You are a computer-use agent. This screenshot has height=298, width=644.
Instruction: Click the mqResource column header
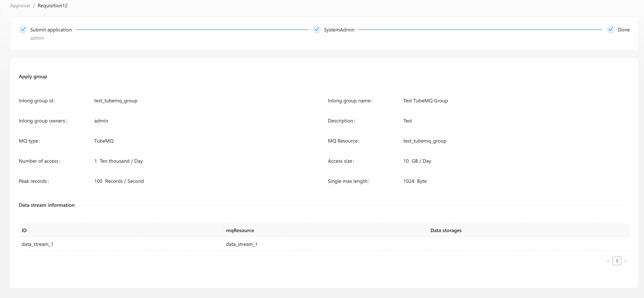click(x=240, y=230)
